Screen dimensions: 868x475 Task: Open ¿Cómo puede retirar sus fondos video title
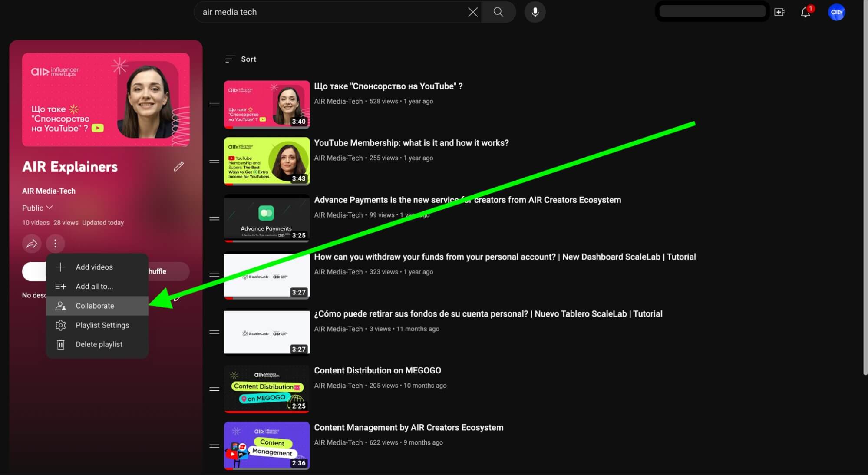click(488, 313)
